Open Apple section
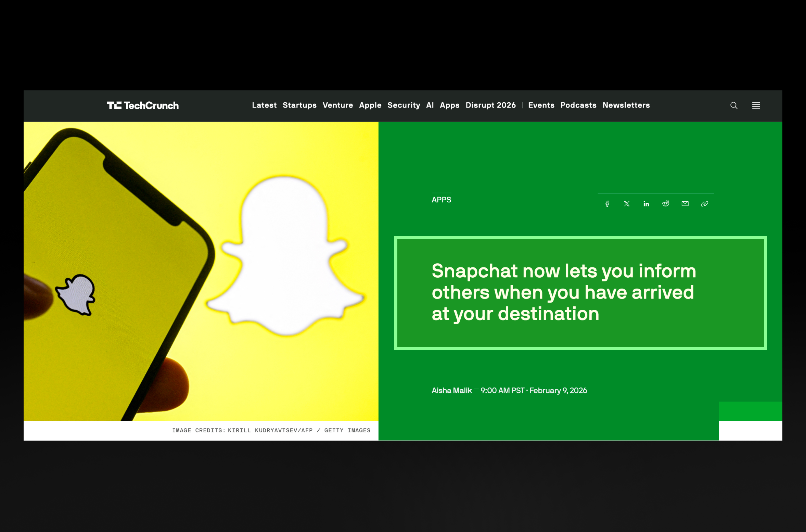 pyautogui.click(x=370, y=105)
